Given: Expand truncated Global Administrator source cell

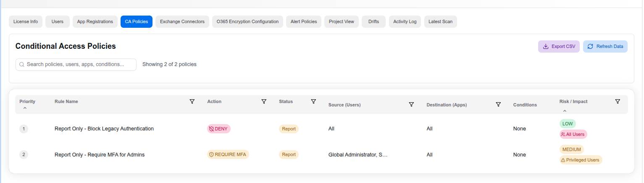Looking at the screenshot, I should click(x=357, y=155).
